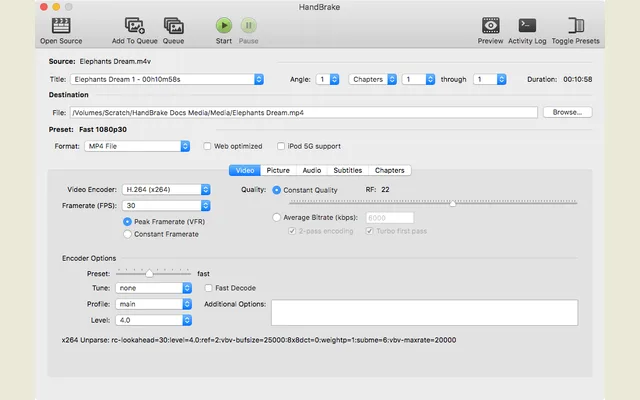
Task: Select Peak Framerate (VFR) radio button
Action: point(127,222)
